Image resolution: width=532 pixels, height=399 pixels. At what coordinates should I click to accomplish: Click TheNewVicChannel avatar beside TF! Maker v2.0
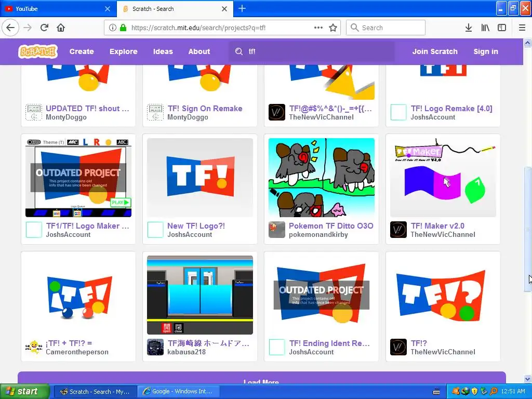tap(398, 230)
